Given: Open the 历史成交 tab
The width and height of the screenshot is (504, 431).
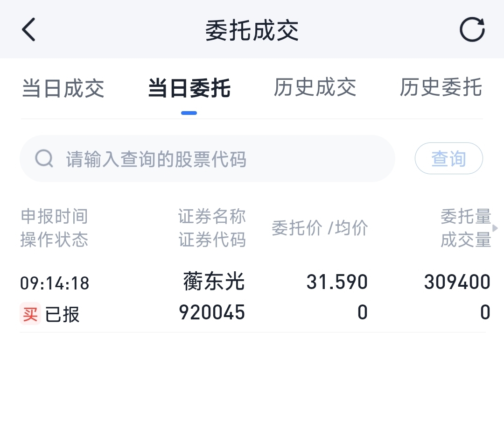Looking at the screenshot, I should [x=315, y=88].
